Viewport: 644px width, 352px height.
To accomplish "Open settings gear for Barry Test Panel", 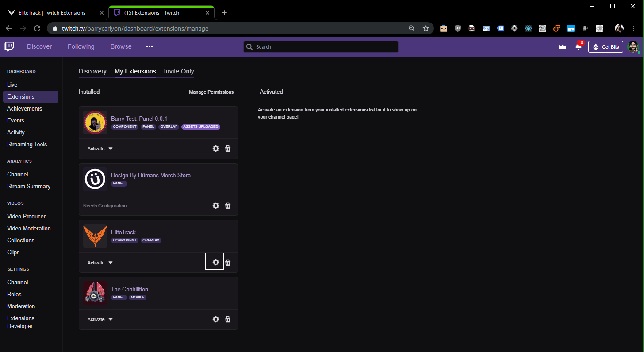I will 215,149.
